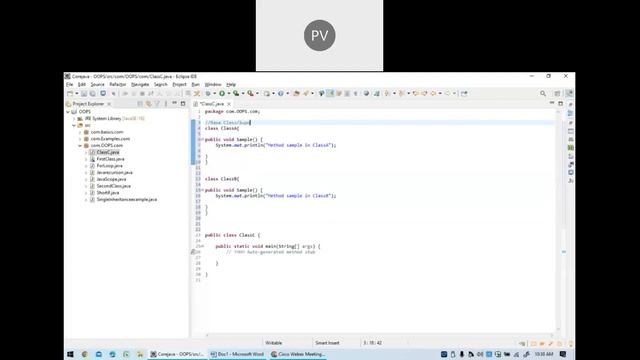Screen dimensions: 640x360
Task: Open the Refactor menu
Action: (x=118, y=84)
